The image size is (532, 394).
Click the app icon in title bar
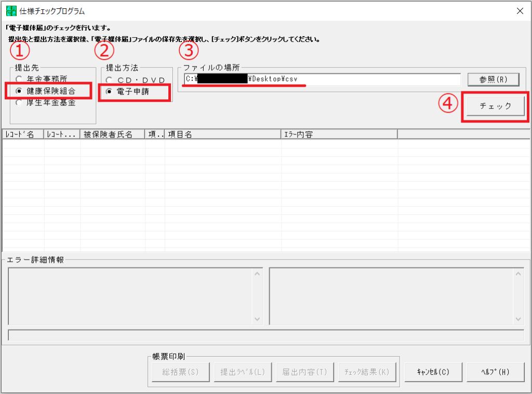click(9, 10)
